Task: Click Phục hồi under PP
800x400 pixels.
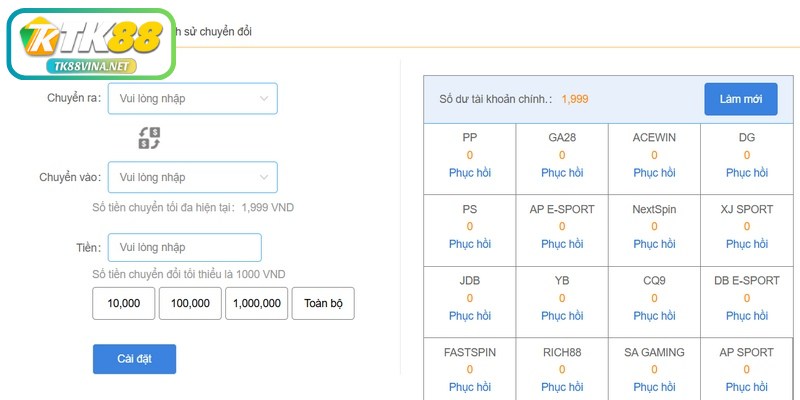Action: 469,173
